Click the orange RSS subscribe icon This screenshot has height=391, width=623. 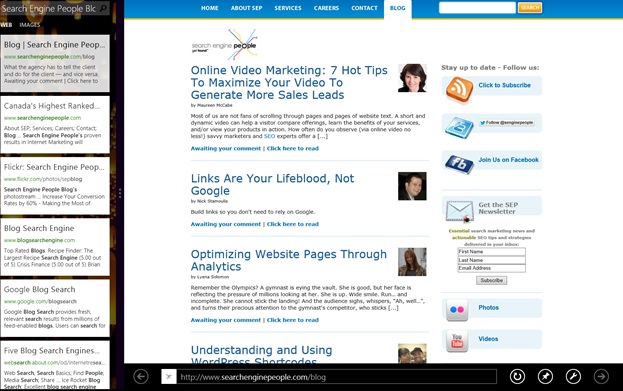coord(459,89)
